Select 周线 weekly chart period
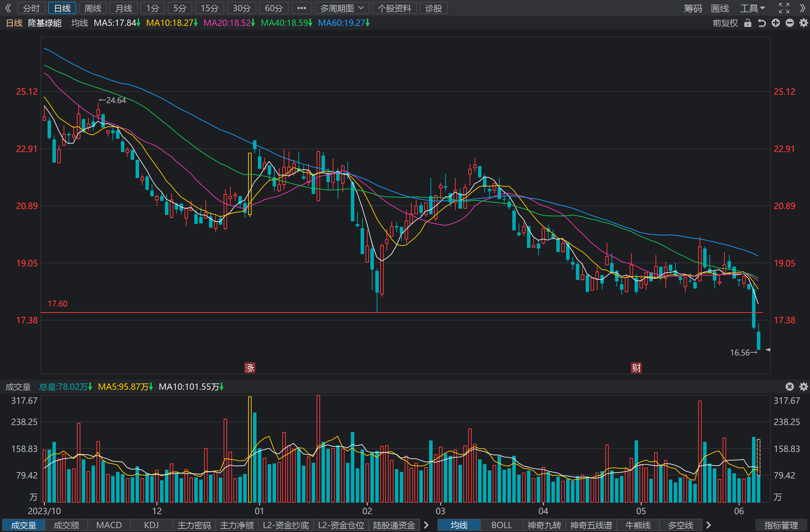Image resolution: width=810 pixels, height=532 pixels. pyautogui.click(x=93, y=8)
